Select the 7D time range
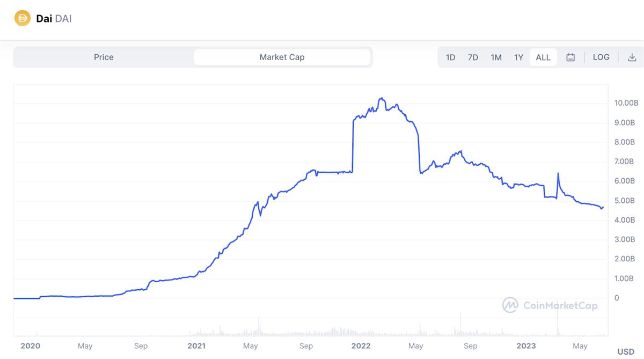Image resolution: width=644 pixels, height=359 pixels. point(473,57)
